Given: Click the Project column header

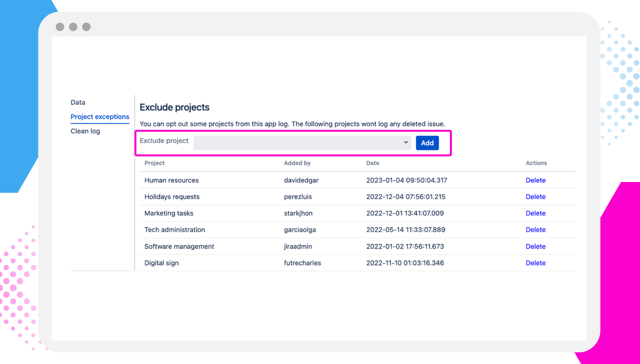Looking at the screenshot, I should point(155,163).
